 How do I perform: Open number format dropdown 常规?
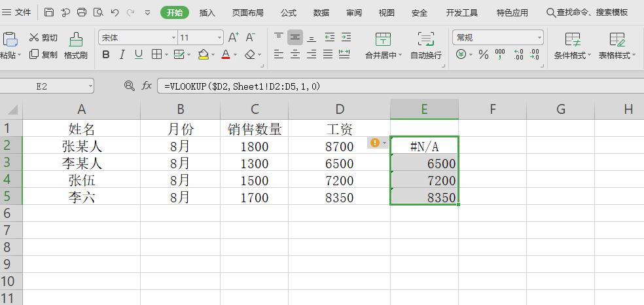[539, 38]
